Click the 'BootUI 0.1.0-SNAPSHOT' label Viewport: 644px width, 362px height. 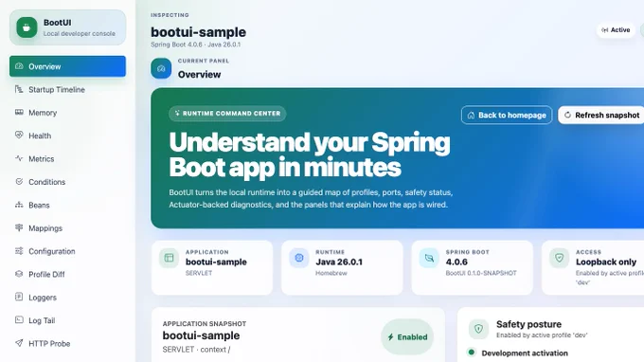click(x=481, y=273)
